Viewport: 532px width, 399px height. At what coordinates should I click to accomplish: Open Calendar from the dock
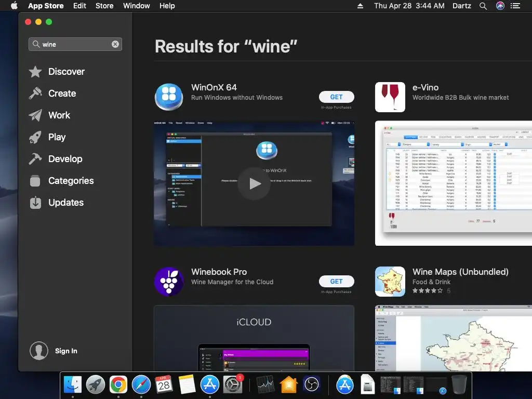pyautogui.click(x=164, y=385)
